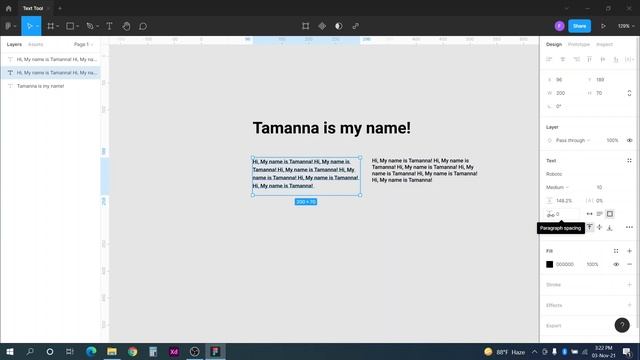Viewport: 640px width, 360px height.
Task: Select the Pen tool
Action: [90, 26]
